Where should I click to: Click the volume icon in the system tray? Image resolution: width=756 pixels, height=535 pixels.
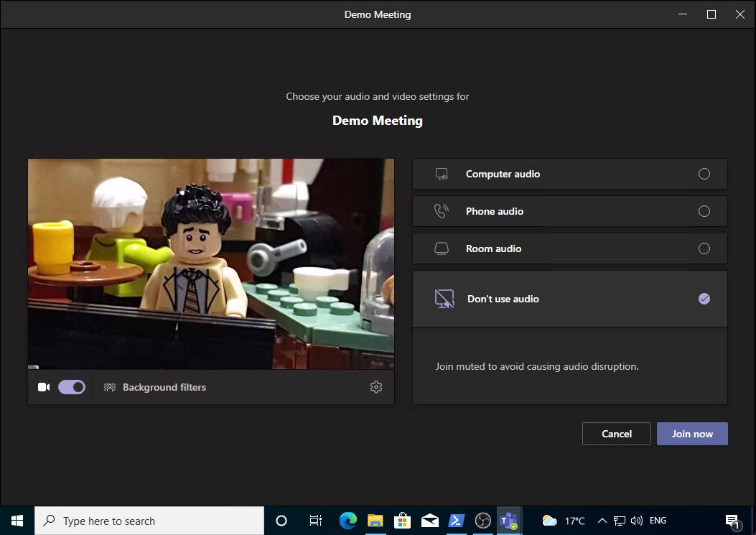click(x=638, y=521)
